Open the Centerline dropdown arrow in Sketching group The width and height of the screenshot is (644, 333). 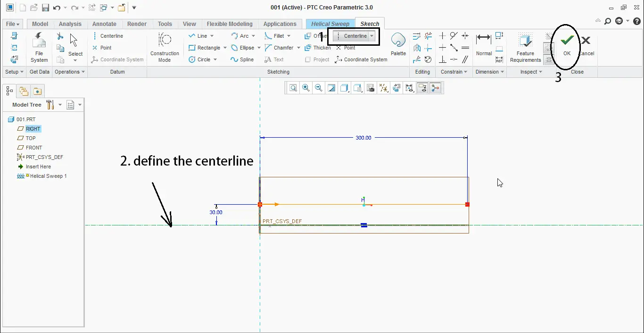372,36
